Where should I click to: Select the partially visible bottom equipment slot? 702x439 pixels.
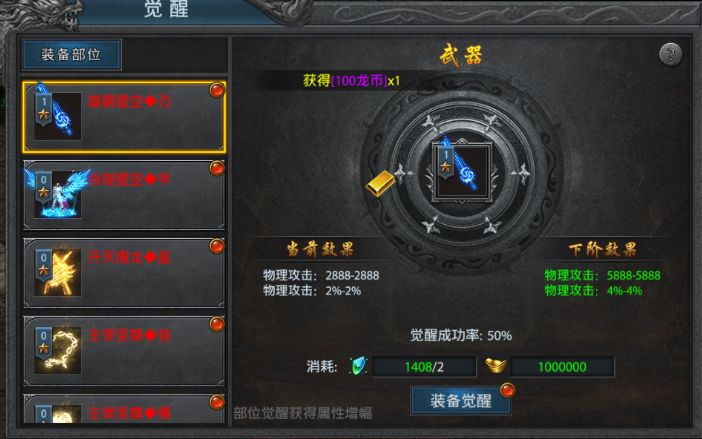pos(124,409)
